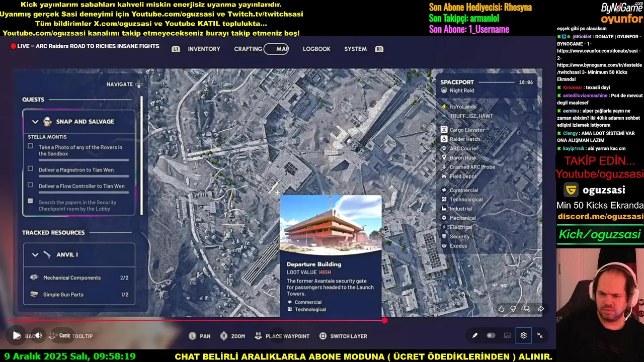Select the Field Depot legend icon

(444, 176)
